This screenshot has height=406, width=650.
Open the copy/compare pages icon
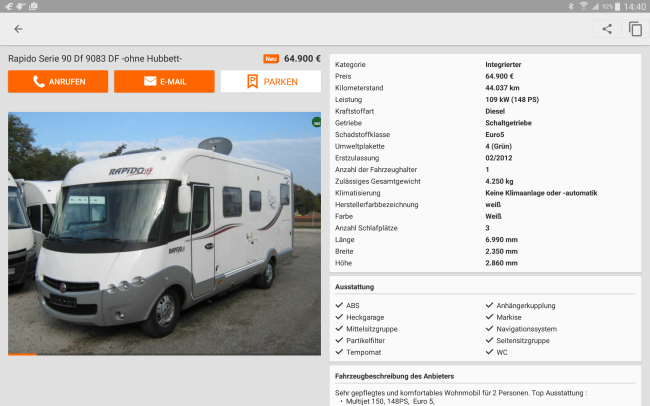point(635,29)
